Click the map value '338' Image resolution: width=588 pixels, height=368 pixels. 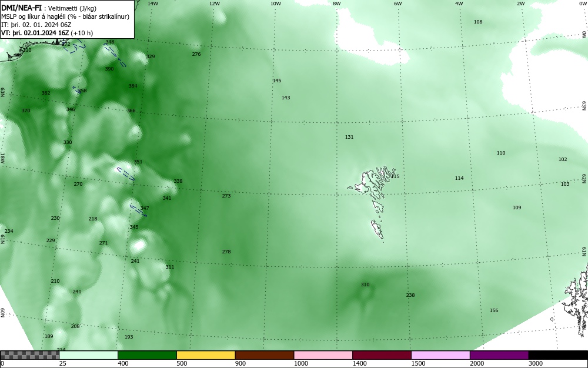click(x=178, y=181)
